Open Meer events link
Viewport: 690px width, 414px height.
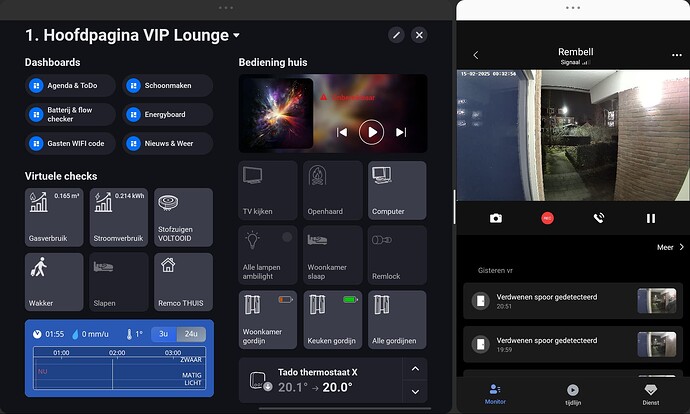(x=670, y=247)
